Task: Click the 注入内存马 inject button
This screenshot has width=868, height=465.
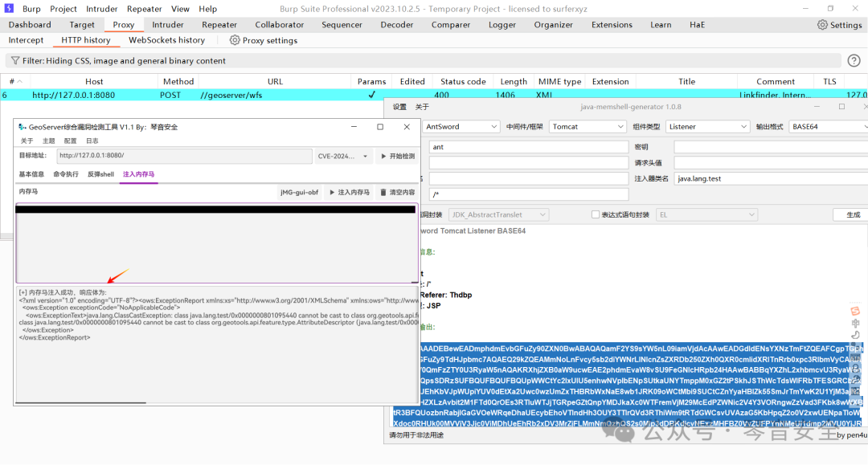Action: click(350, 193)
